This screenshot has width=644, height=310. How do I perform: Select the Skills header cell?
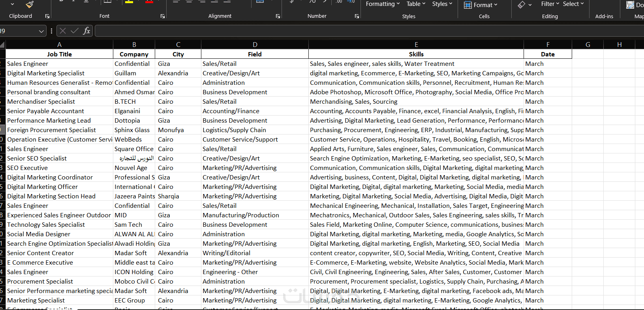pyautogui.click(x=416, y=54)
